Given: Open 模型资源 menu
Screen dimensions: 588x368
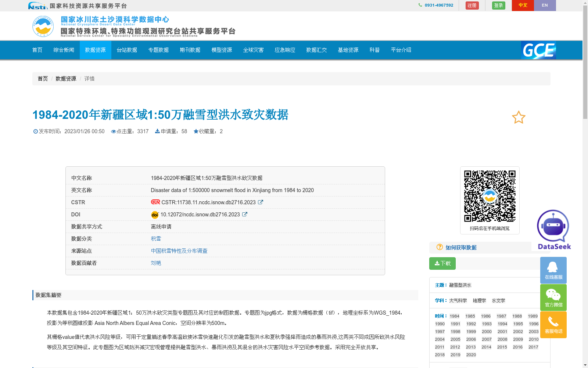Looking at the screenshot, I should pos(222,50).
